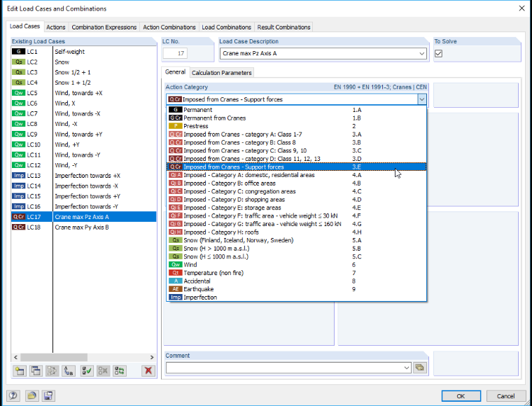This screenshot has height=406, width=532.
Task: Click the LC No. field showing 17
Action: [x=175, y=54]
